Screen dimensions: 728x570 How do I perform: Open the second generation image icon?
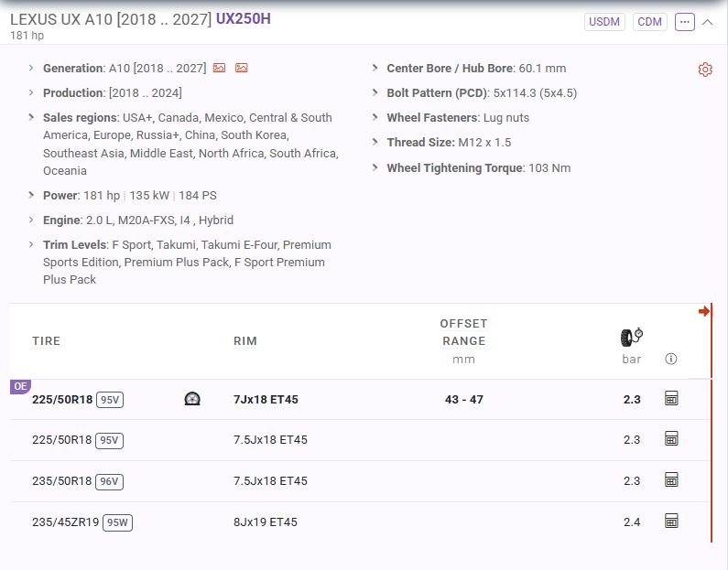click(242, 69)
